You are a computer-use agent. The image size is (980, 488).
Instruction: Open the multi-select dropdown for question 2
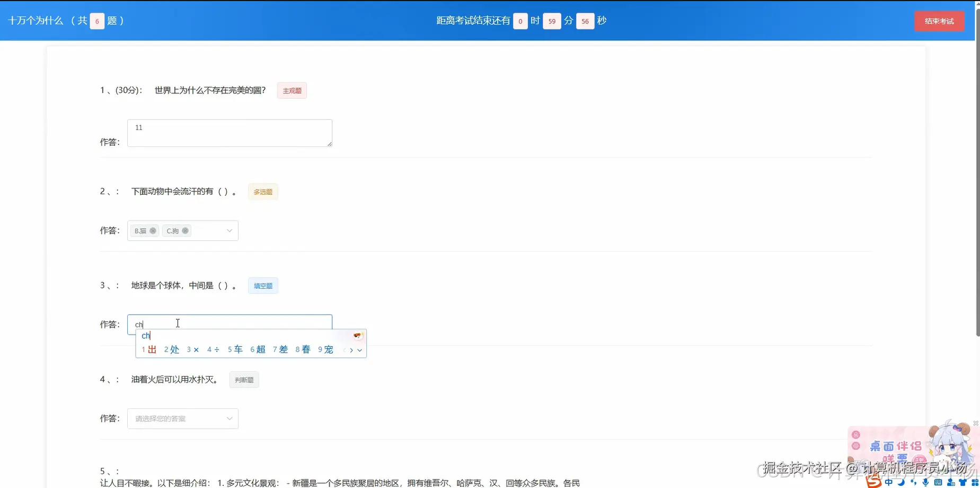(x=182, y=230)
